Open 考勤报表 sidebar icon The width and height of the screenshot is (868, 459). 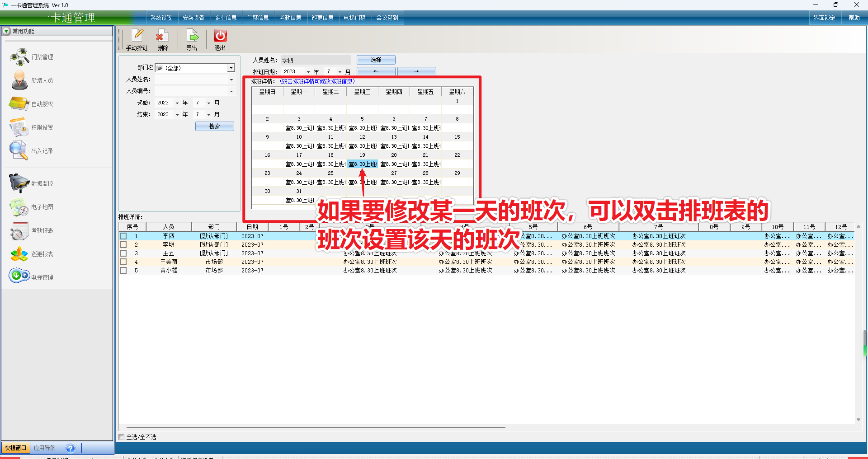pos(20,230)
